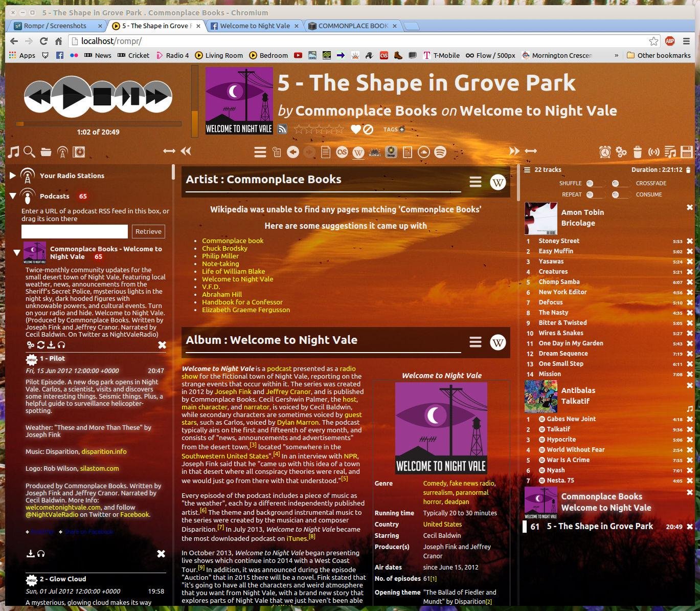Open the Artist panel hamburger menu
The image size is (700, 611).
coord(475,181)
